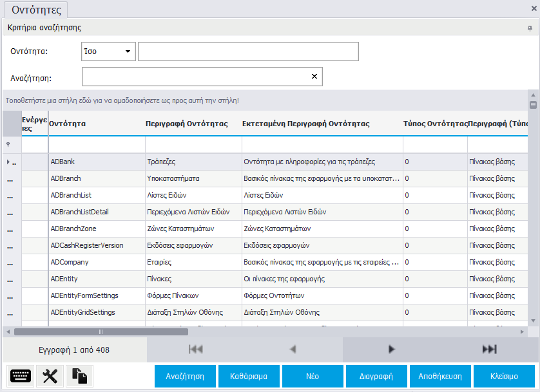This screenshot has width=540, height=392.
Task: Open the on-screen keyboard icon
Action: pos(21,376)
